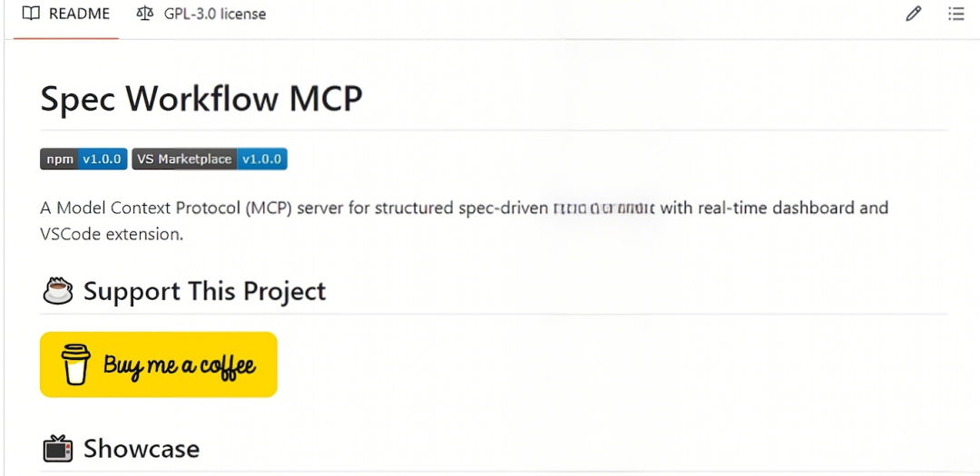The width and height of the screenshot is (980, 476).
Task: Open the outline list icon
Action: tap(955, 14)
